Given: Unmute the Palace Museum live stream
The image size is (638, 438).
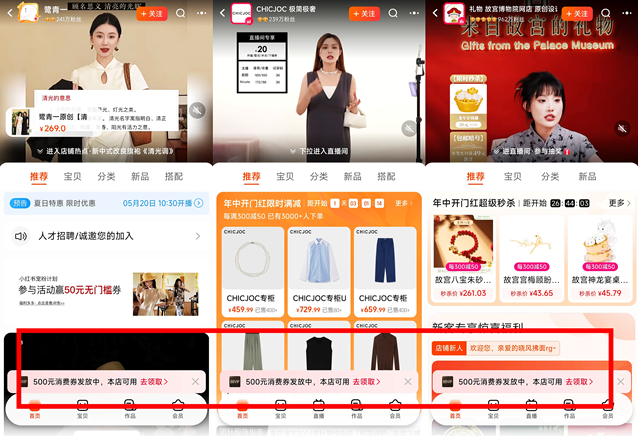Looking at the screenshot, I should click(x=622, y=129).
